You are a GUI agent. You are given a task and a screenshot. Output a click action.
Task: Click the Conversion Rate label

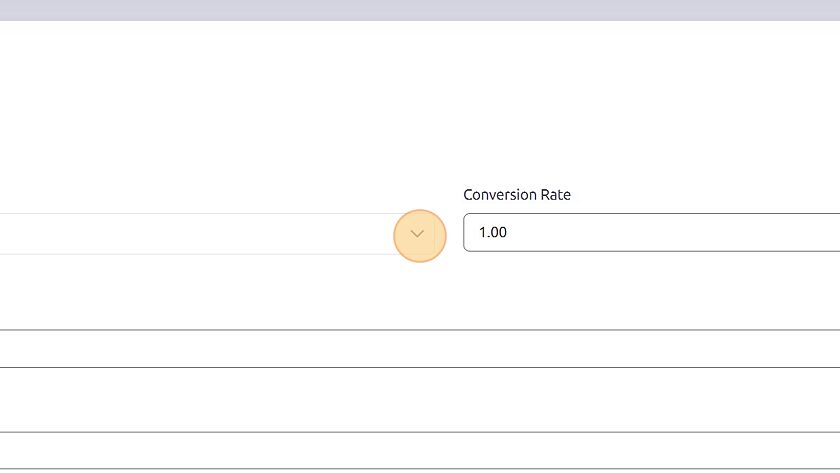pos(516,194)
